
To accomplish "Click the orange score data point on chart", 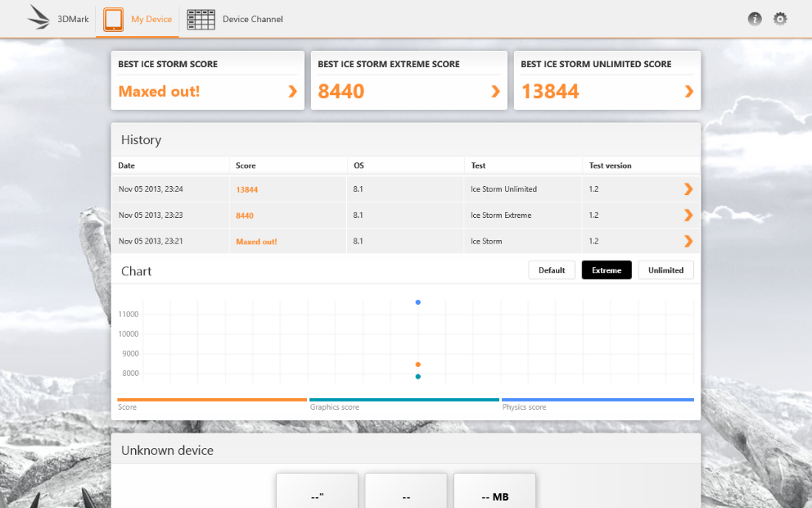I will coord(418,365).
